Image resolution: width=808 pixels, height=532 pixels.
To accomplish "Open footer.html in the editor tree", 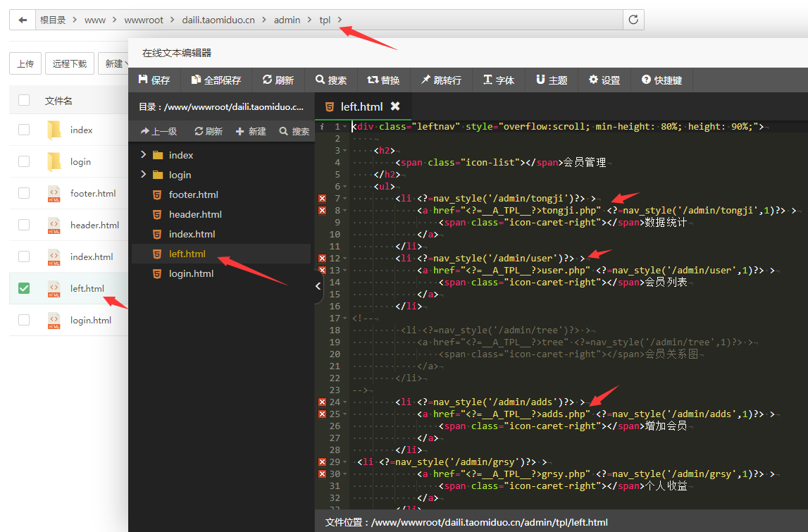I will pos(193,194).
